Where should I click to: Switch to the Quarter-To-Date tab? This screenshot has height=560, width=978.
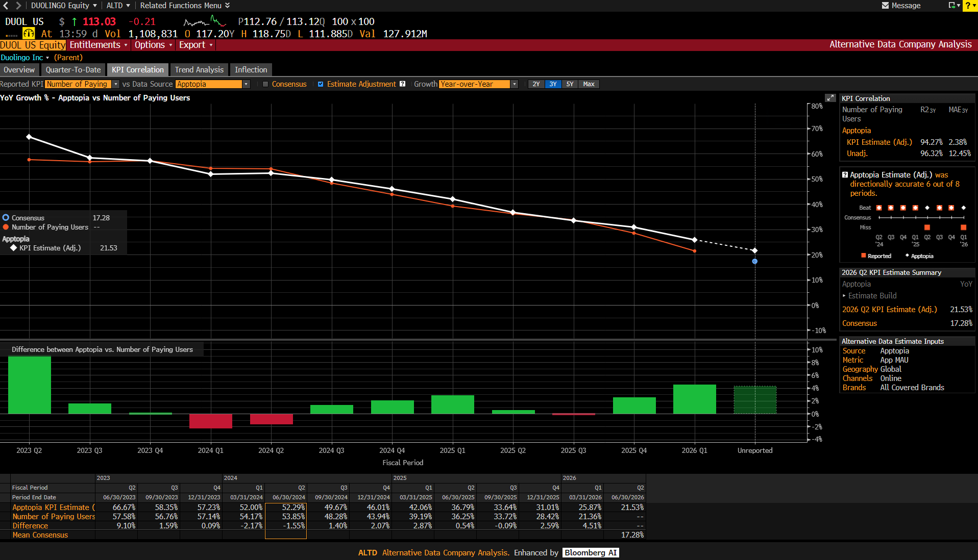pyautogui.click(x=74, y=70)
